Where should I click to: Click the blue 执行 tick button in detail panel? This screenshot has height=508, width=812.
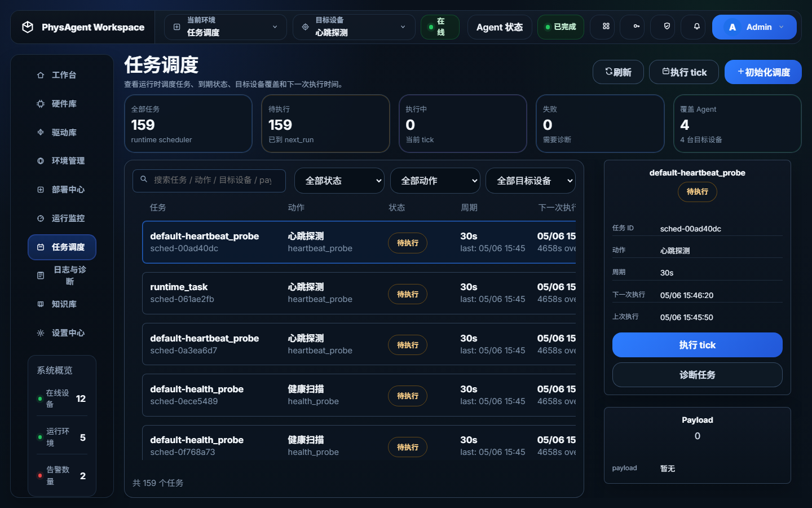(x=698, y=345)
